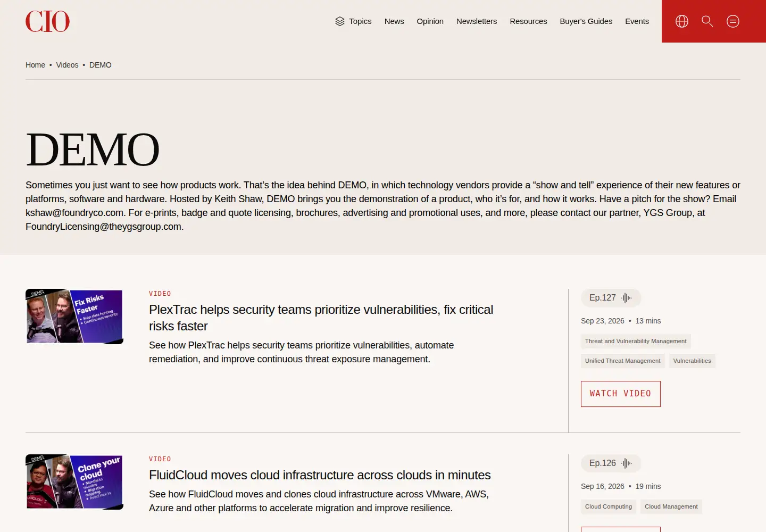Open the Newsletters page

(x=477, y=21)
